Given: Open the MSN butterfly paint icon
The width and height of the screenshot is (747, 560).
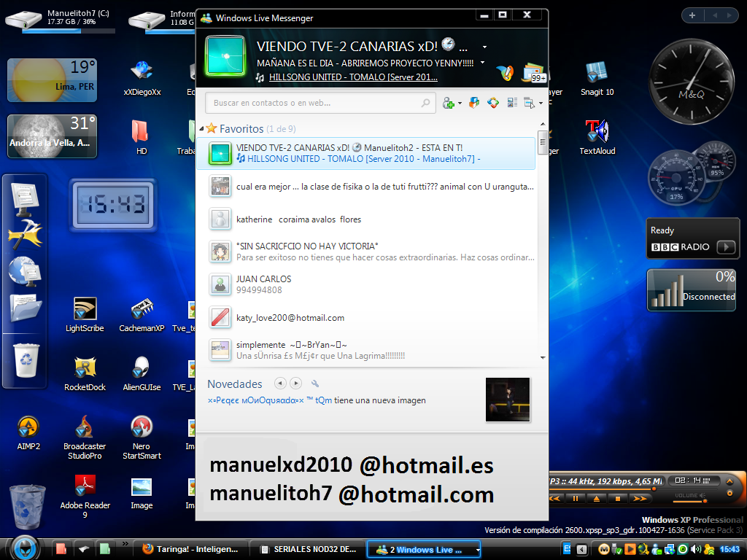Looking at the screenshot, I should click(505, 73).
